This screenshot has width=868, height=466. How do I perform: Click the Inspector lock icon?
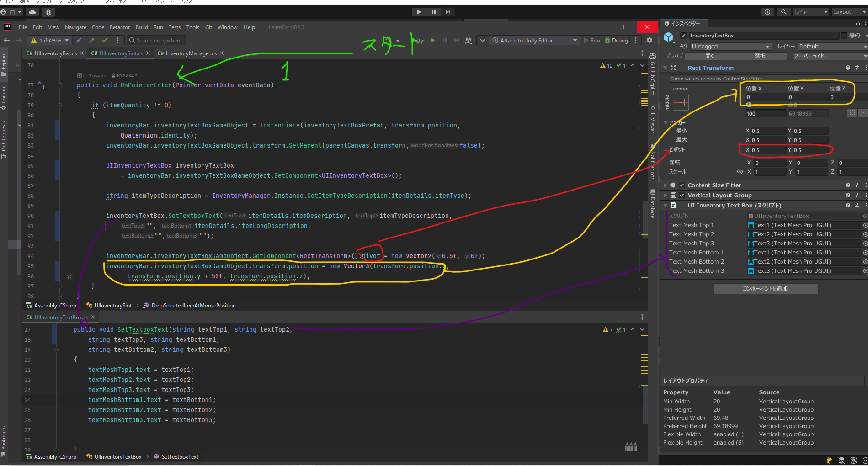coord(858,23)
